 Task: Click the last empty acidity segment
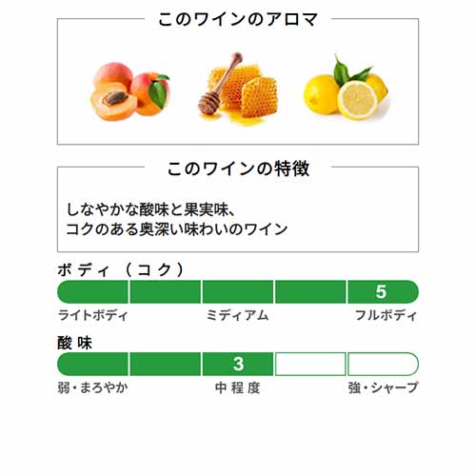pos(383,364)
